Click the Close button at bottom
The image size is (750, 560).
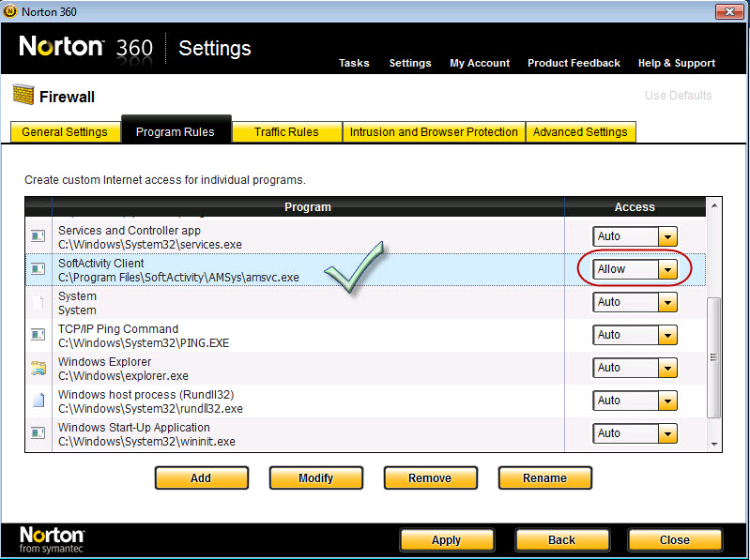(x=675, y=540)
